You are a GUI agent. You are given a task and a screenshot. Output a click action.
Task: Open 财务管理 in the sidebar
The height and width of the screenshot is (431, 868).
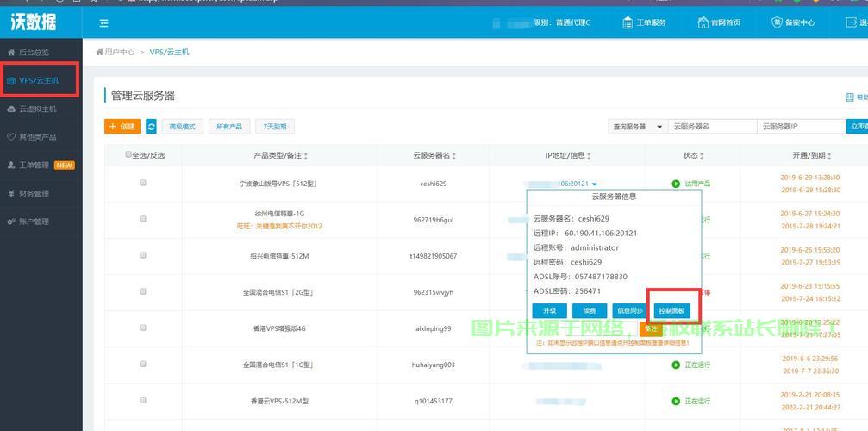34,194
